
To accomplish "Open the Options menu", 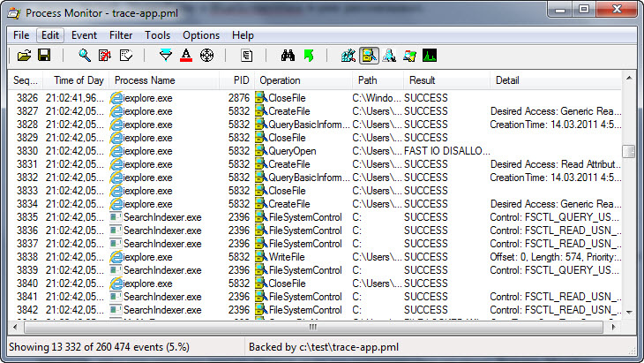I will click(x=201, y=35).
